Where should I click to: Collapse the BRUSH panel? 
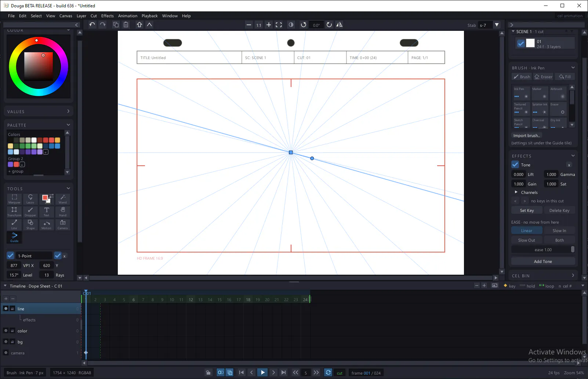click(x=573, y=68)
